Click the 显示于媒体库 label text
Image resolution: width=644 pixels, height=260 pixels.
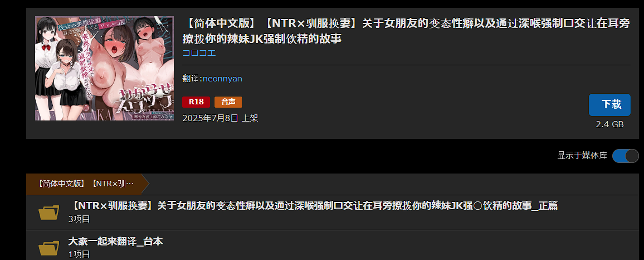(582, 156)
